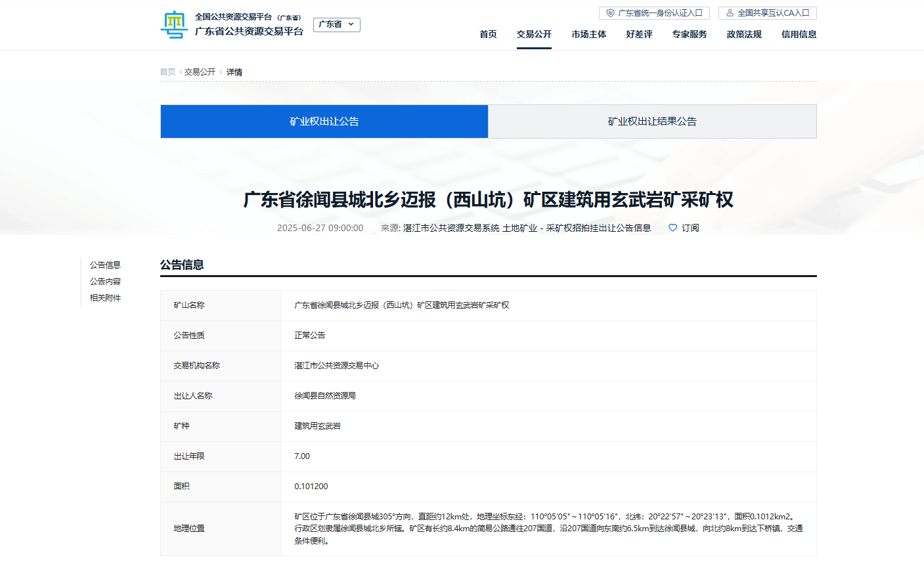Go to the 市场主体 menu item
924x566 pixels.
pos(588,34)
